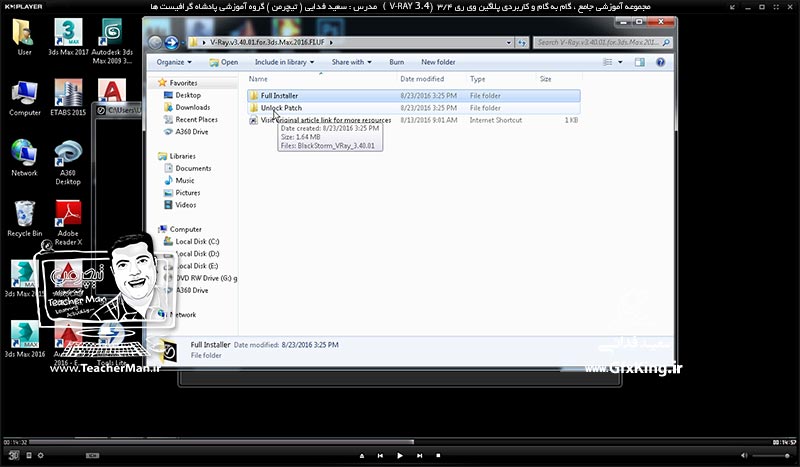This screenshot has width=800, height=467.
Task: Click the KMPlayer logo menu
Action: coord(23,7)
